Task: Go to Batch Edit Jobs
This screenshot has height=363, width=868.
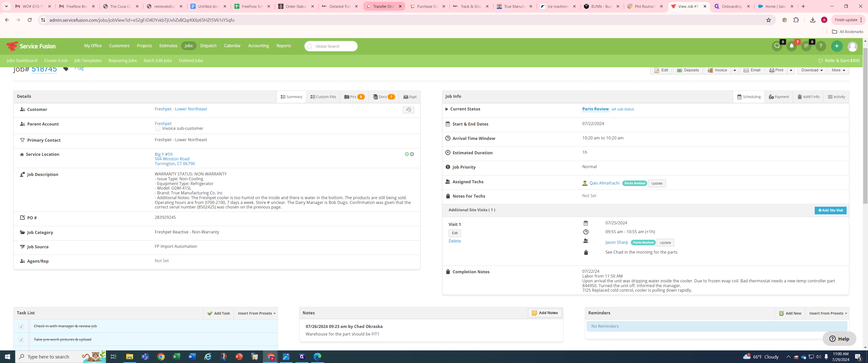Action: point(158,60)
